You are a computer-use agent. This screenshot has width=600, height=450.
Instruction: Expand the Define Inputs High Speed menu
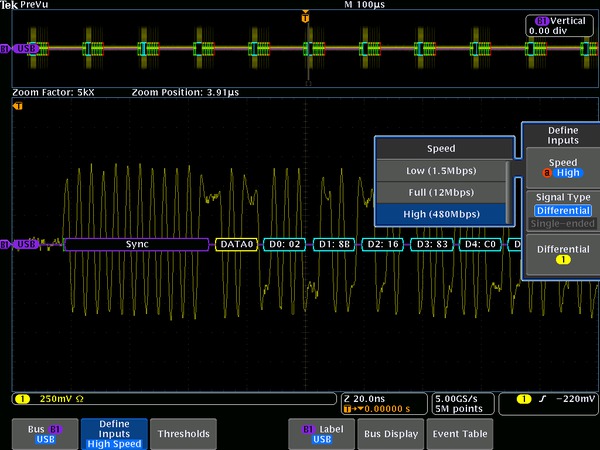click(x=113, y=433)
